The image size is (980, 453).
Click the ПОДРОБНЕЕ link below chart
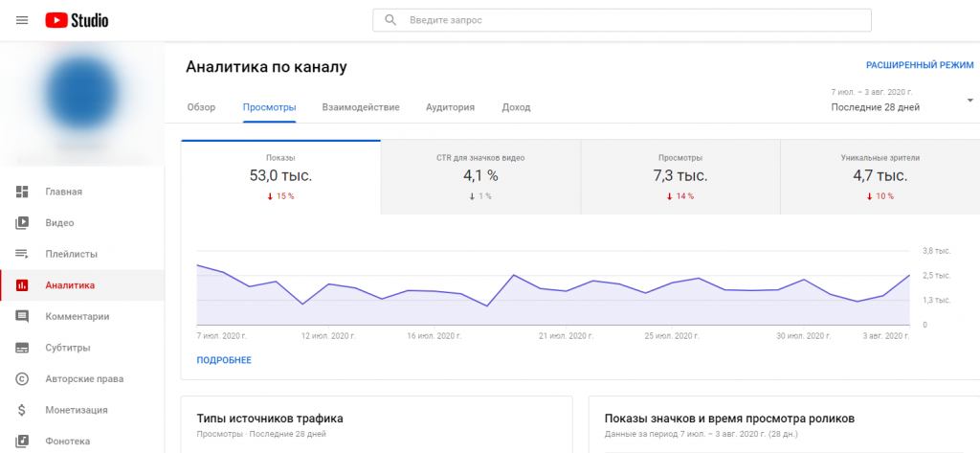[x=224, y=360]
